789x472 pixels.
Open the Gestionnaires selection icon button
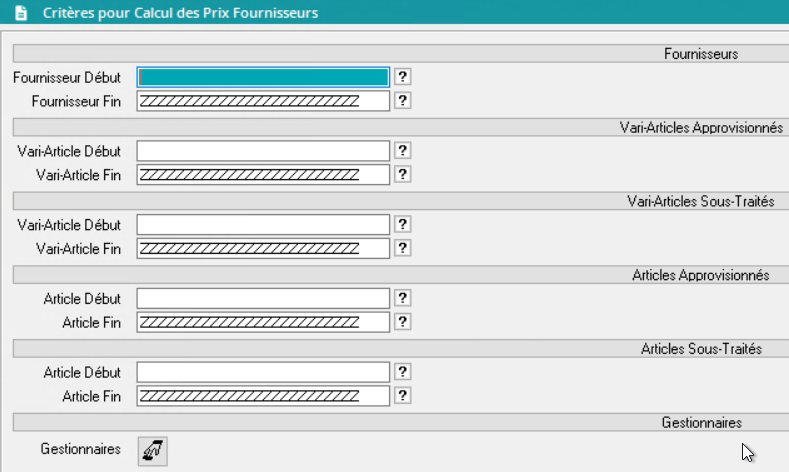[153, 450]
